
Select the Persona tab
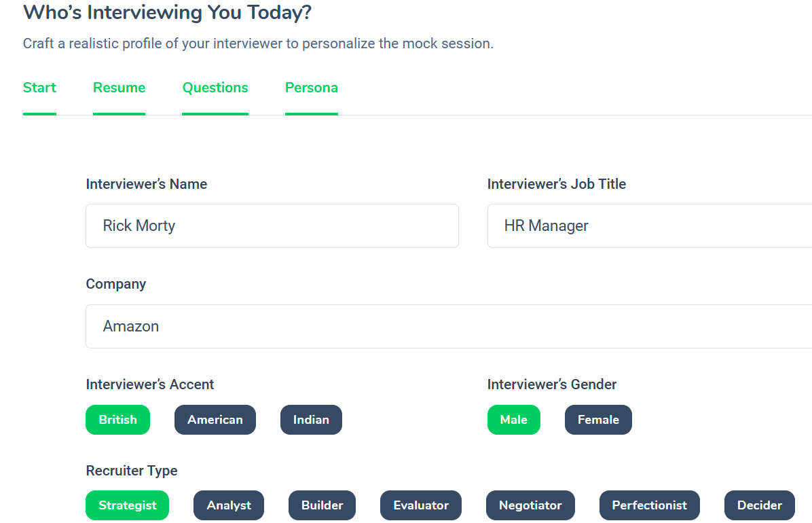(312, 88)
